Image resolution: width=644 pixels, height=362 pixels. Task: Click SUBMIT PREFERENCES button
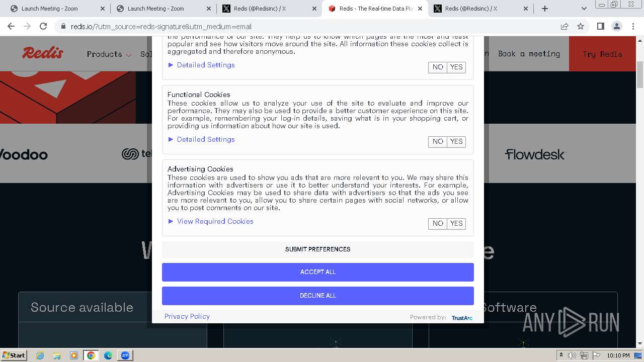click(x=318, y=249)
